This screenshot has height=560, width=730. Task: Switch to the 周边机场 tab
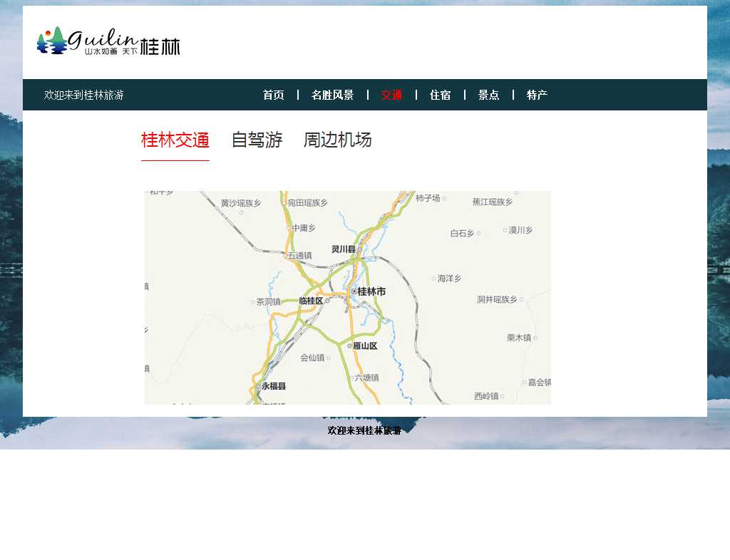pos(337,140)
